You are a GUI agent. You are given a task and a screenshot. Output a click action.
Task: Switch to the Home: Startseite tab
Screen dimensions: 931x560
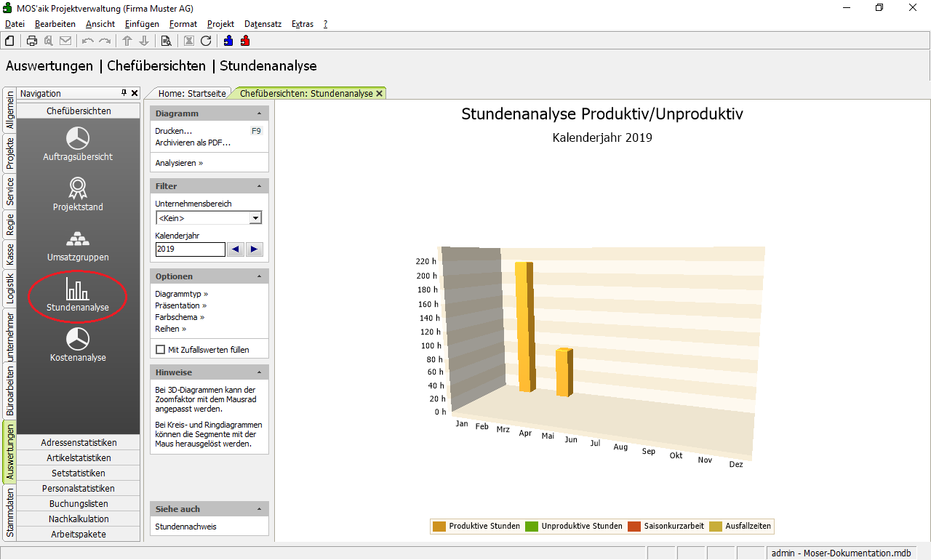192,93
